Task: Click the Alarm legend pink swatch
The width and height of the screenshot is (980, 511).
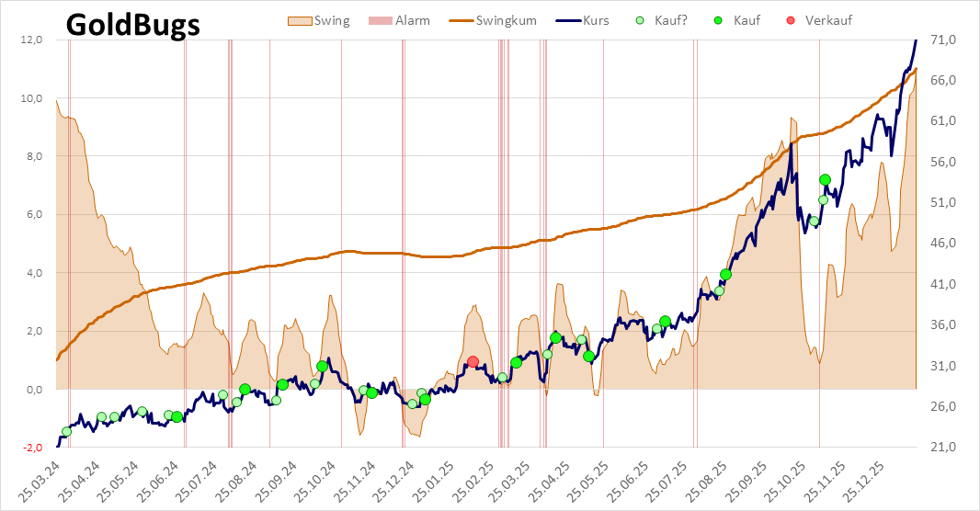Action: (x=381, y=20)
